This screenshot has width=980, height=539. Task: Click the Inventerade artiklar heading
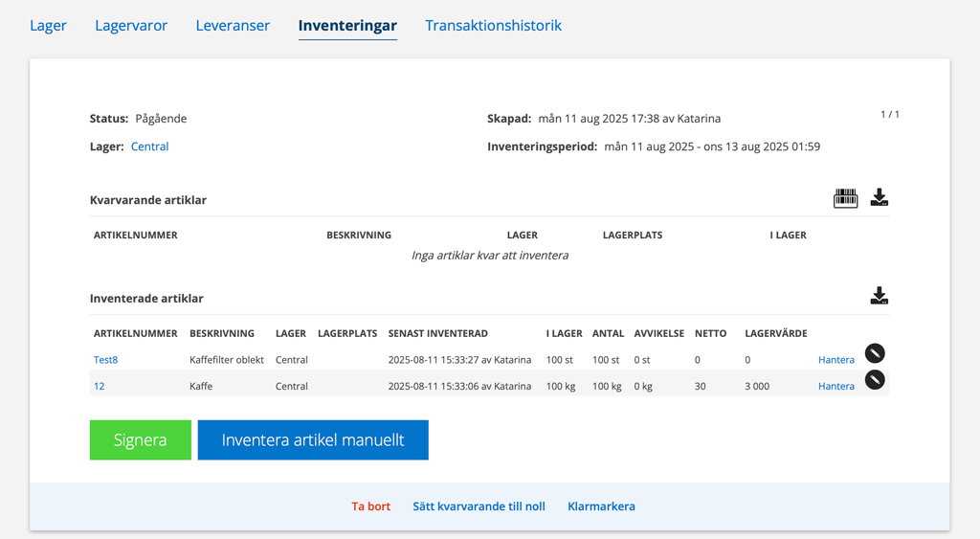pos(146,299)
